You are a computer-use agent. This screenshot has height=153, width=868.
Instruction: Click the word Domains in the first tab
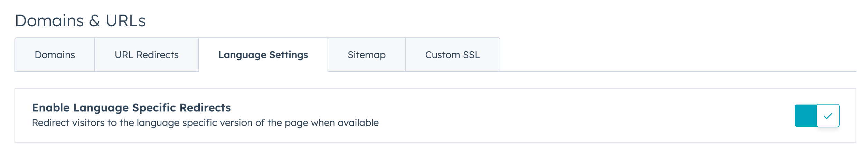point(55,55)
